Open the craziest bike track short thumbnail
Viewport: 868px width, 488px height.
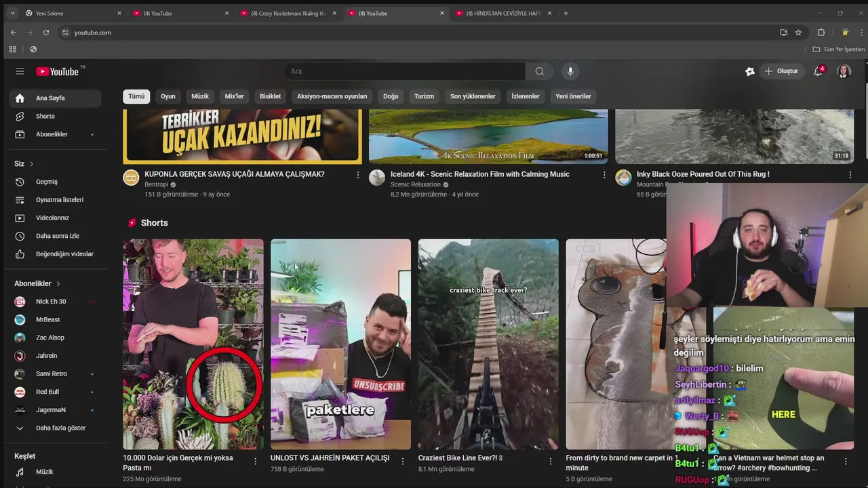click(488, 344)
